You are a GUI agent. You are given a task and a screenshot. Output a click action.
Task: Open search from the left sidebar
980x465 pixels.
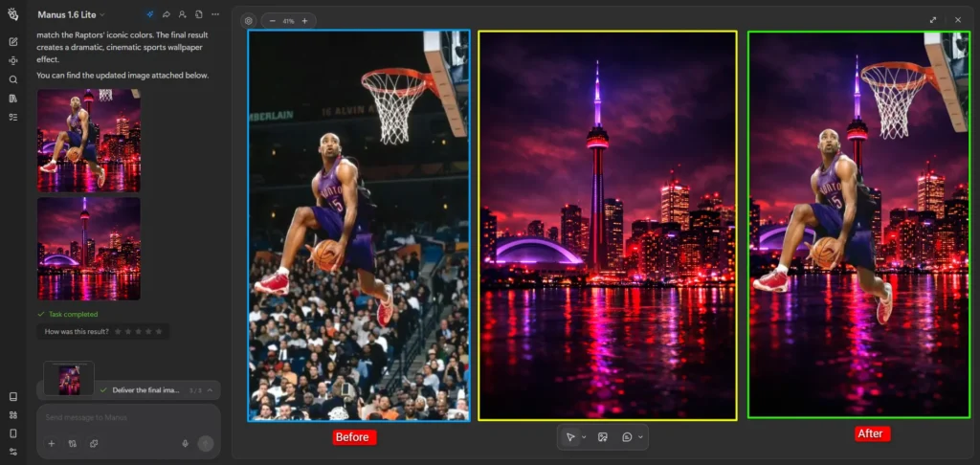13,79
